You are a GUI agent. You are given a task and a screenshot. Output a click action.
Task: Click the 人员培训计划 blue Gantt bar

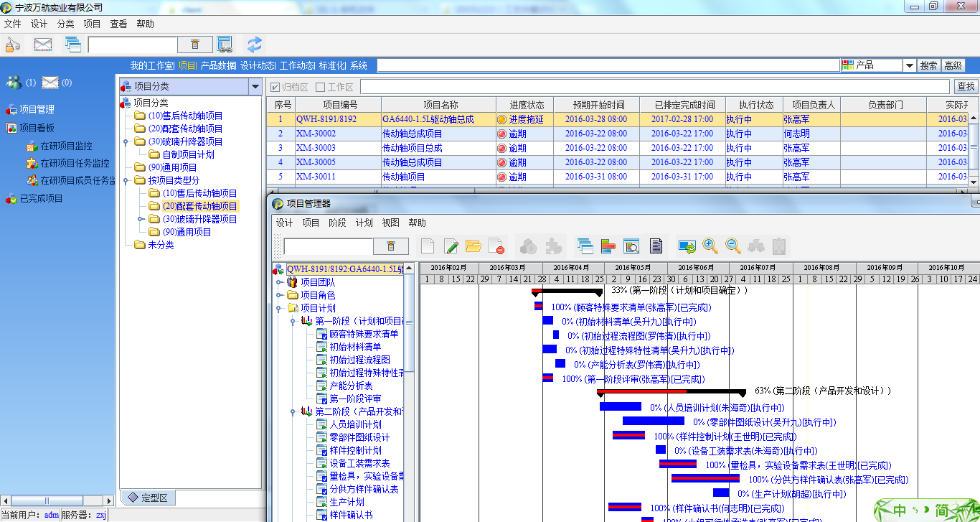click(x=620, y=407)
